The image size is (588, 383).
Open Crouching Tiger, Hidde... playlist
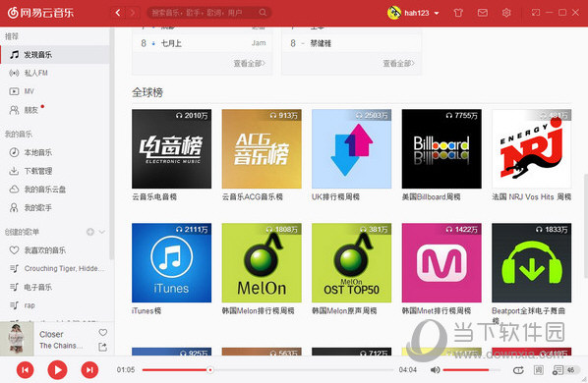(55, 268)
